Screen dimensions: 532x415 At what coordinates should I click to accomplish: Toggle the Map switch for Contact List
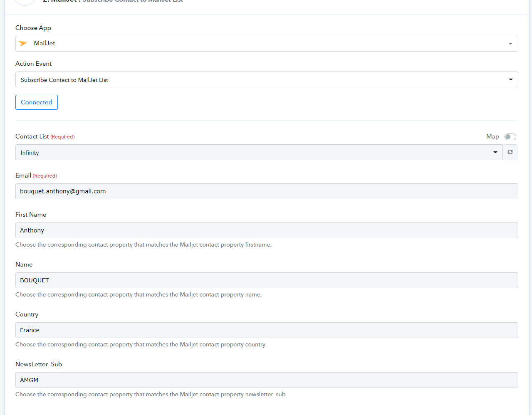[510, 137]
